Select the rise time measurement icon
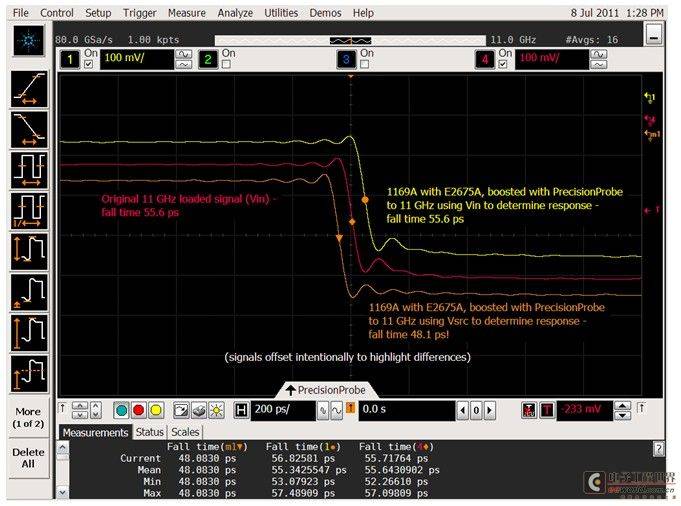Viewport: 681px width, 506px height. pos(29,89)
